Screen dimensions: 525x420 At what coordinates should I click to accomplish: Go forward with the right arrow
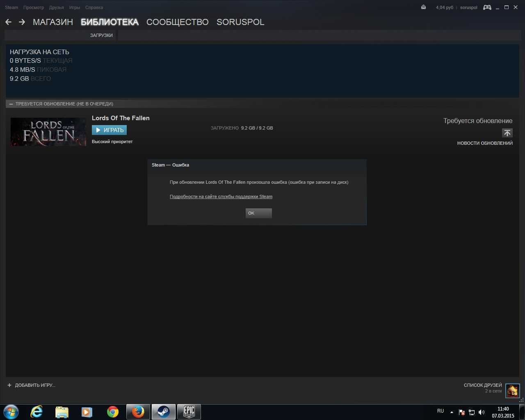22,22
